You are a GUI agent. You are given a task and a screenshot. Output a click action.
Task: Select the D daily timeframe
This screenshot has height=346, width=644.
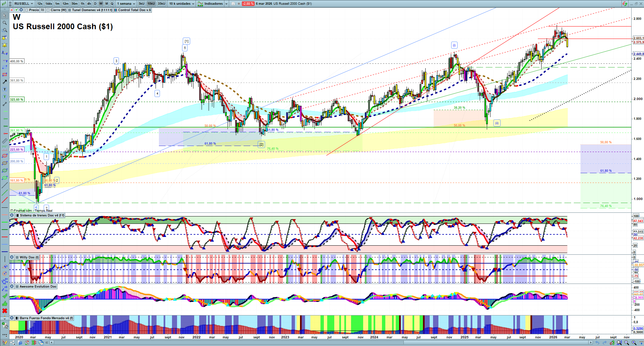(95, 4)
